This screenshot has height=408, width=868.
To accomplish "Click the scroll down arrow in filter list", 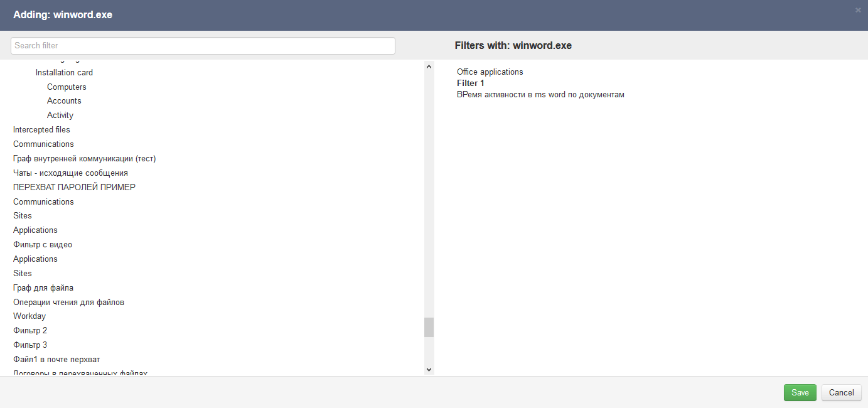I will click(x=429, y=370).
